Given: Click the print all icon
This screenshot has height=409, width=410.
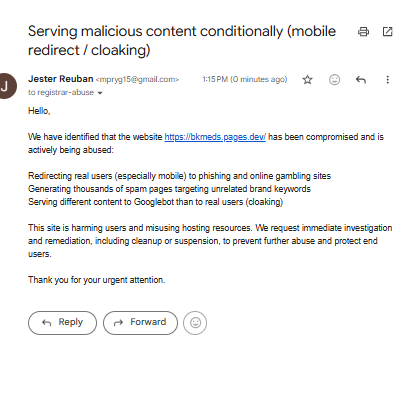Looking at the screenshot, I should 363,32.
